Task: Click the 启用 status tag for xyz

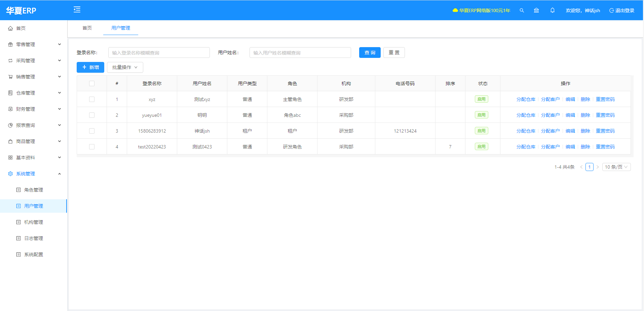Action: [482, 99]
